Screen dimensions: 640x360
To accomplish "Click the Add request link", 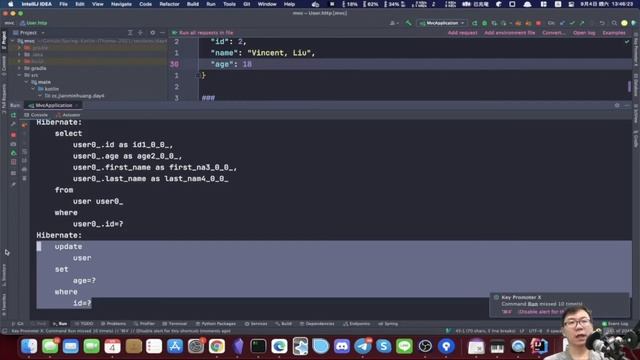I will click(x=462, y=33).
